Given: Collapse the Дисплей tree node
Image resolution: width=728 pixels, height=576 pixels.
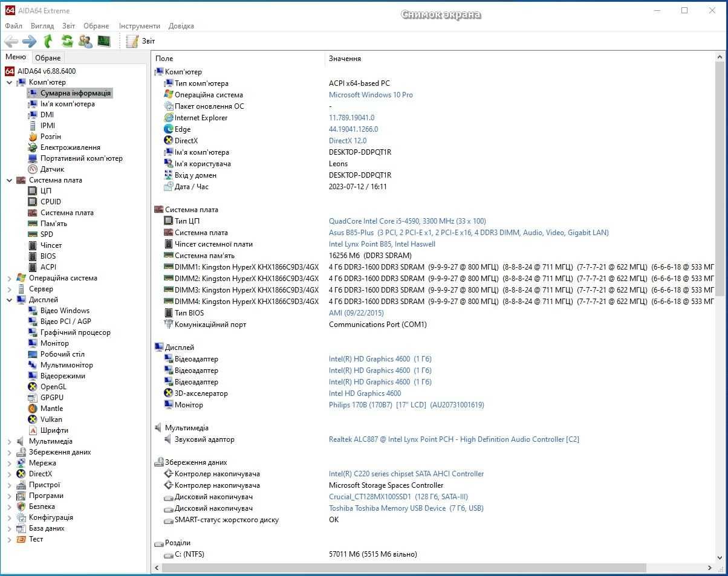Looking at the screenshot, I should pos(9,300).
